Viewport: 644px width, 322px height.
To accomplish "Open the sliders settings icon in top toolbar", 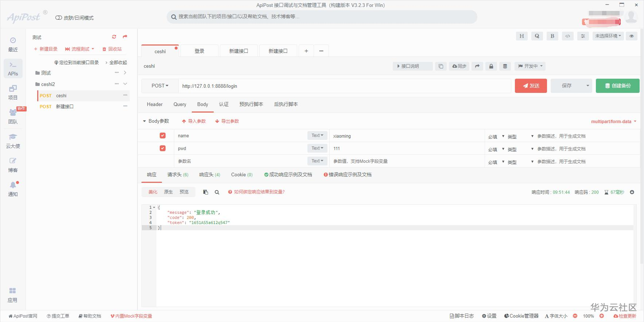I will click(583, 36).
